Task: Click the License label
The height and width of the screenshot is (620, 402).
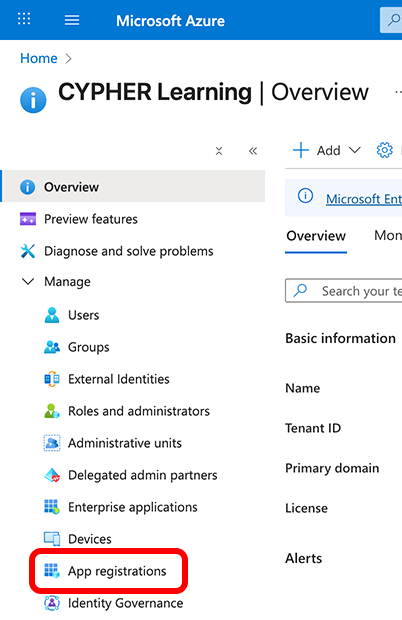Action: pos(306,508)
